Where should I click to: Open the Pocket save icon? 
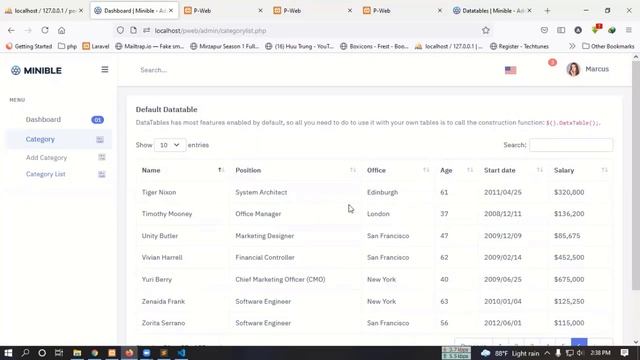click(544, 30)
